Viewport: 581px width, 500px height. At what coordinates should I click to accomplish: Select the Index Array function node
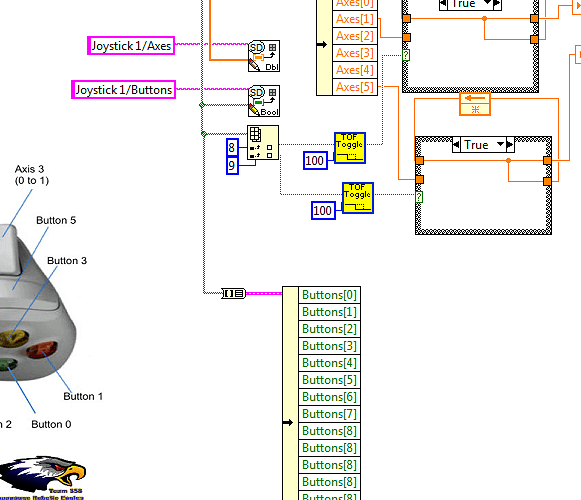(x=263, y=142)
